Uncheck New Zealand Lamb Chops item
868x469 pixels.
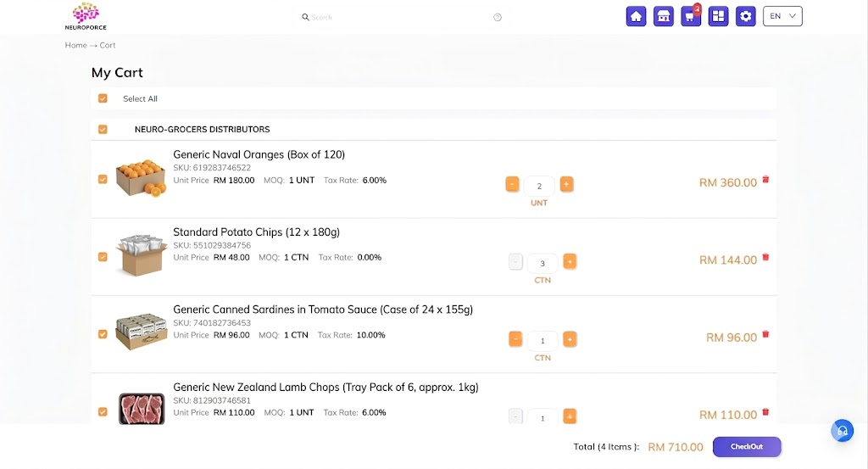pos(103,411)
